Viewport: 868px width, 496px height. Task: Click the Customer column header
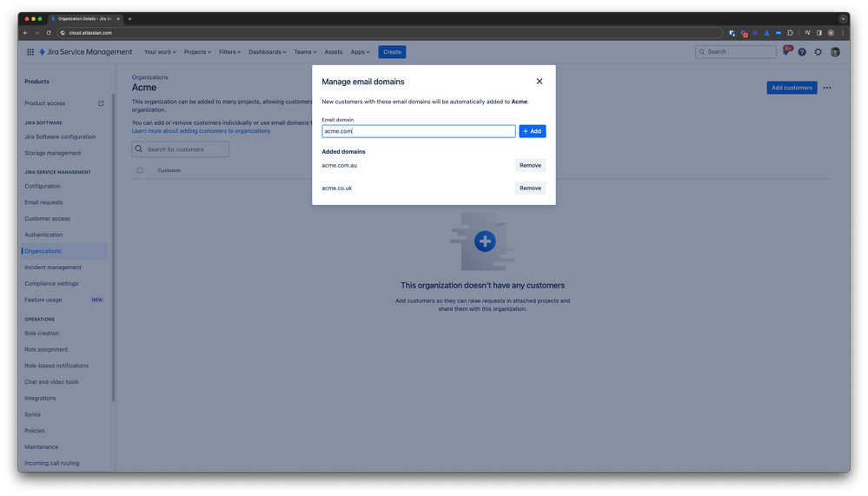tap(169, 170)
